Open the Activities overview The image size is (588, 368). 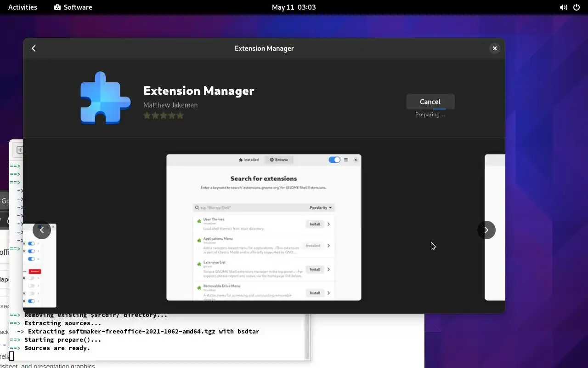click(x=23, y=7)
